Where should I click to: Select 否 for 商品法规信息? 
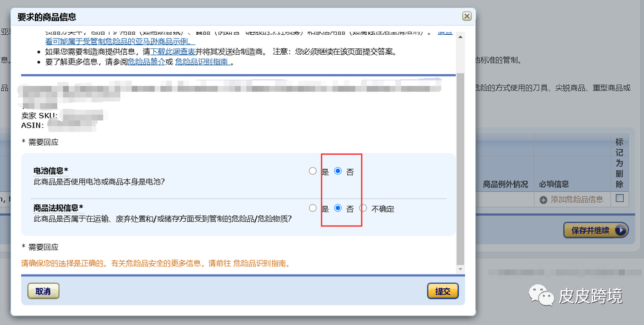point(337,208)
